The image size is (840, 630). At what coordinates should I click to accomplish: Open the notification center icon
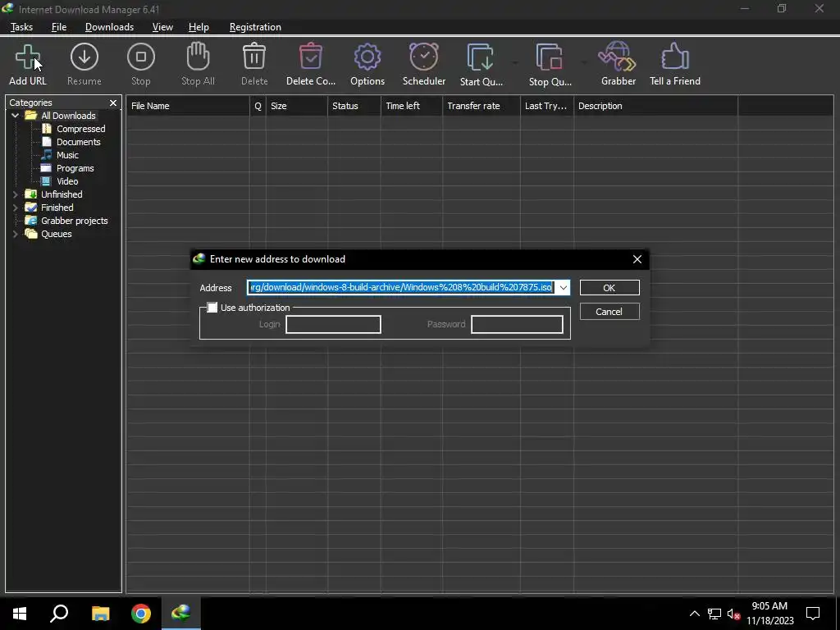[x=813, y=614]
